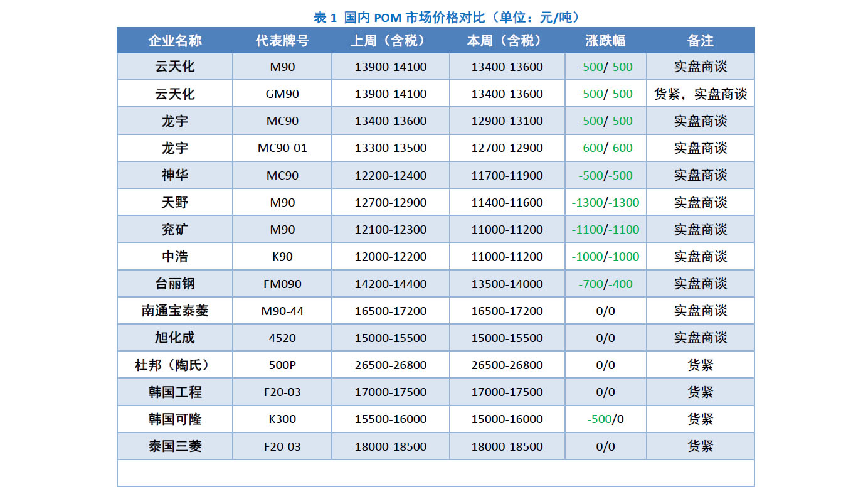Select M90 in the 天野 row
Screen dimensions: 868x489
pyautogui.click(x=282, y=203)
